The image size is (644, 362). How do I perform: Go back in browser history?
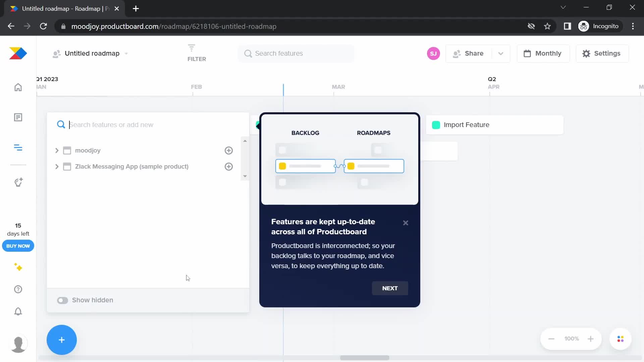[11, 26]
